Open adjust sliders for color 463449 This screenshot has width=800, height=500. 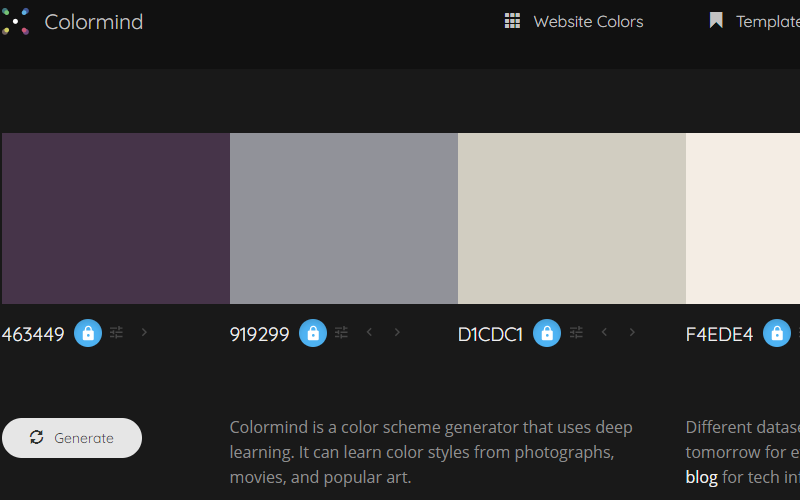coord(116,333)
